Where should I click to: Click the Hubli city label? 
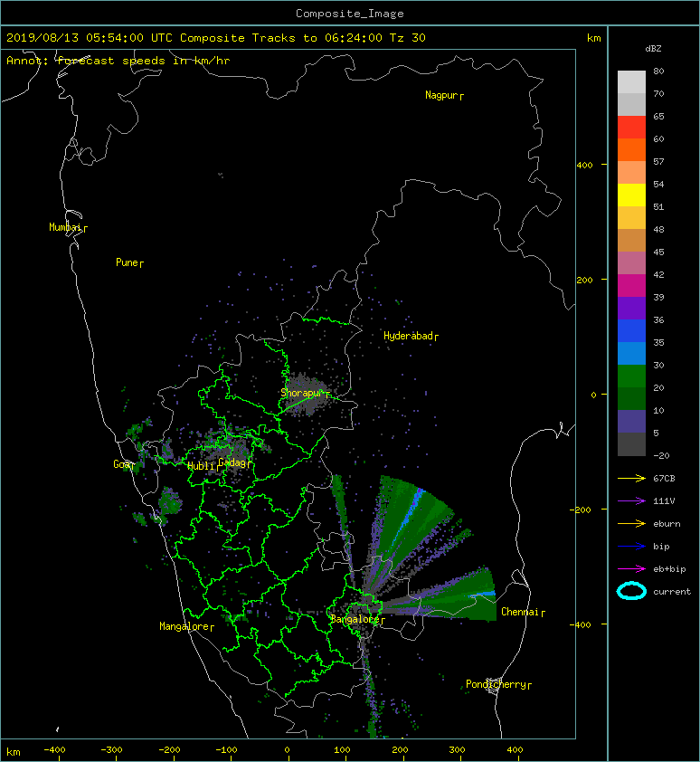tap(201, 466)
